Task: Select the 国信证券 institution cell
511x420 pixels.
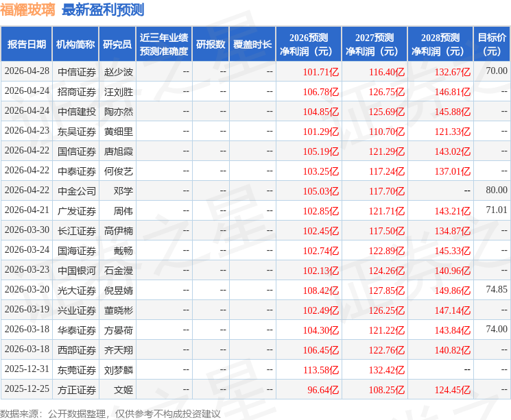Action: pyautogui.click(x=77, y=151)
